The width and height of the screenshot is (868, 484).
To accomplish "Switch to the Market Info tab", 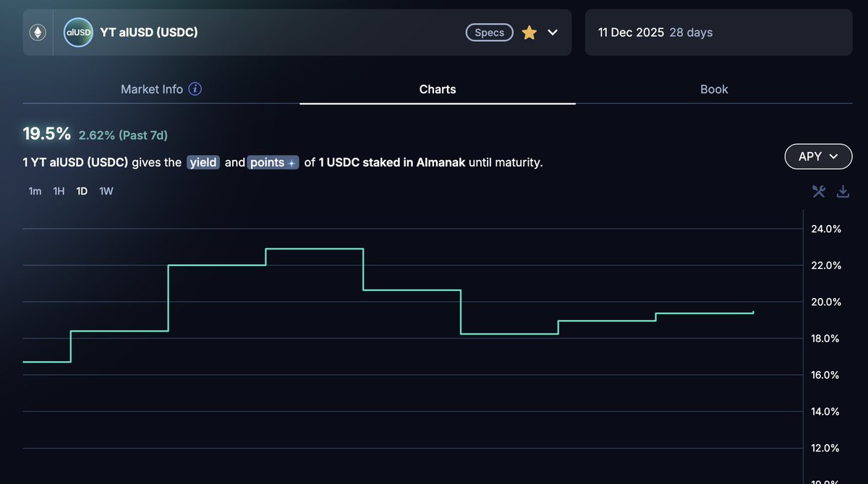I will (152, 90).
